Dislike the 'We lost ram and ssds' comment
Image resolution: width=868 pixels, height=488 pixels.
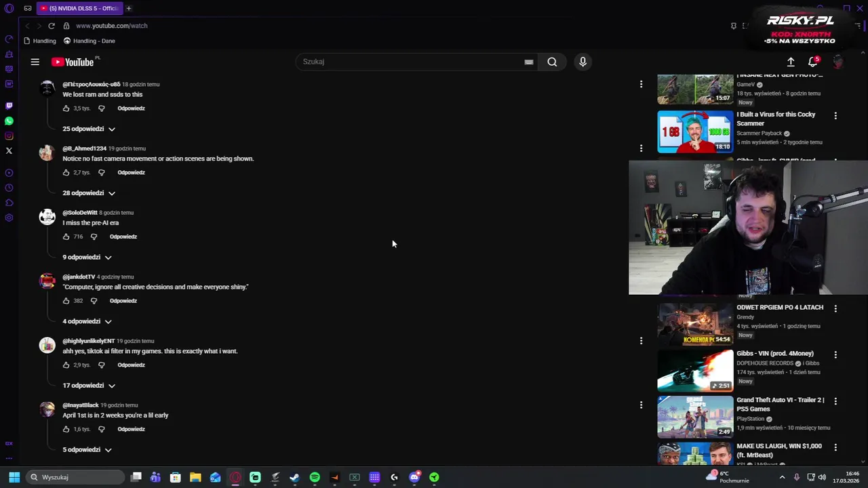click(x=102, y=108)
